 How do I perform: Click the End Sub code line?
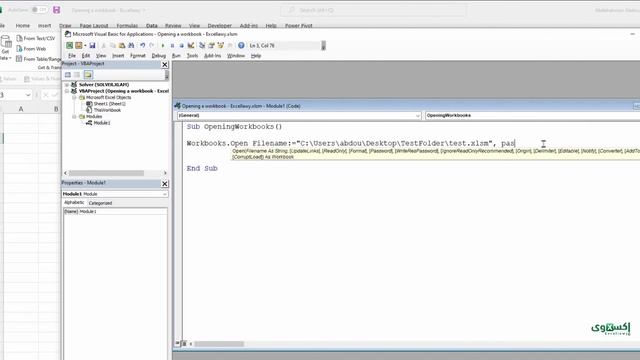point(202,168)
